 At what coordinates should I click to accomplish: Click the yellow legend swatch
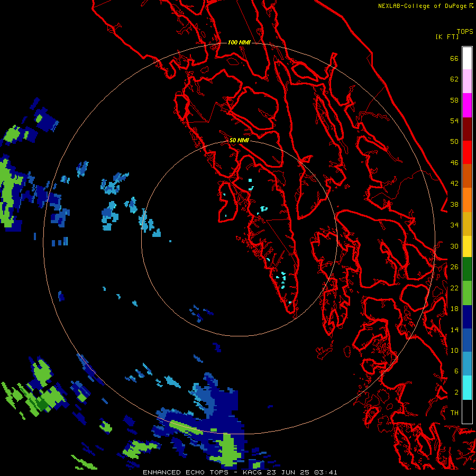(x=467, y=246)
